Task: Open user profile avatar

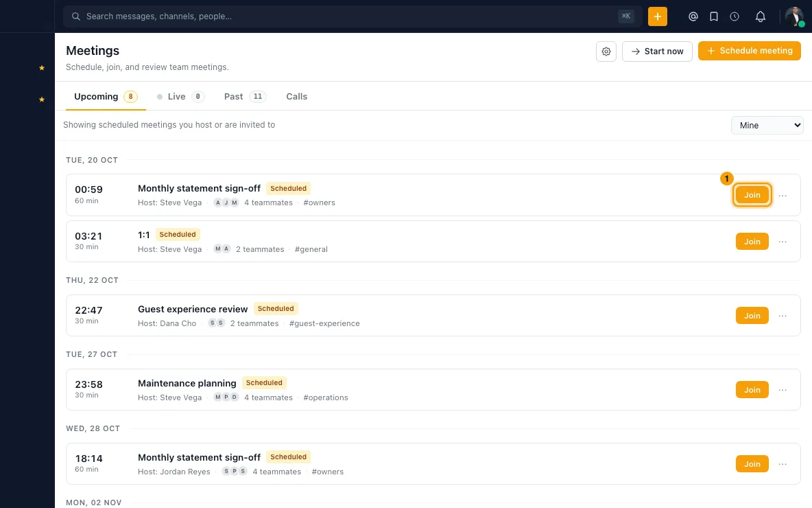Action: pyautogui.click(x=794, y=16)
